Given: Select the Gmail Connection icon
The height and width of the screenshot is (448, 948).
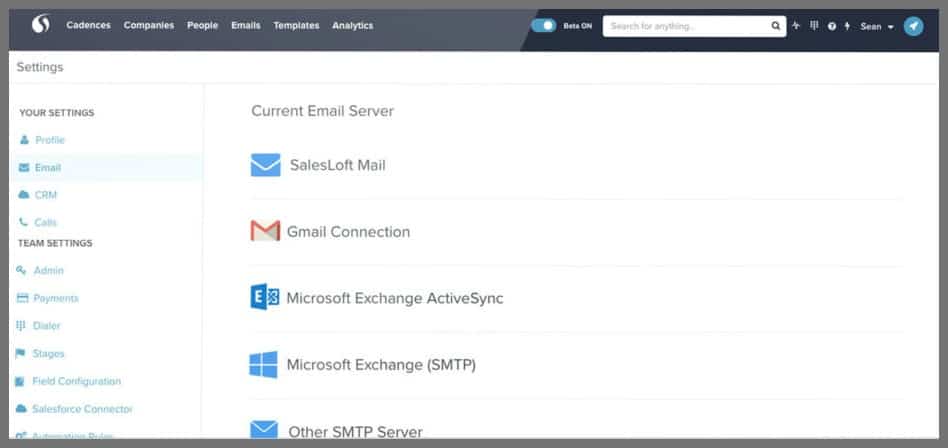Looking at the screenshot, I should pos(265,232).
